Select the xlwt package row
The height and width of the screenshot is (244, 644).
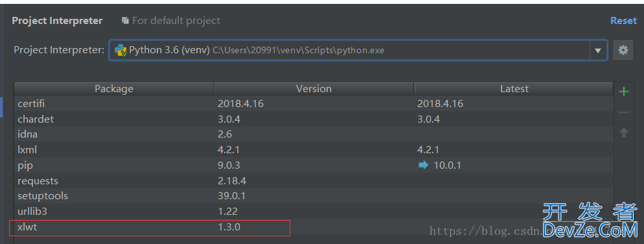click(x=314, y=226)
